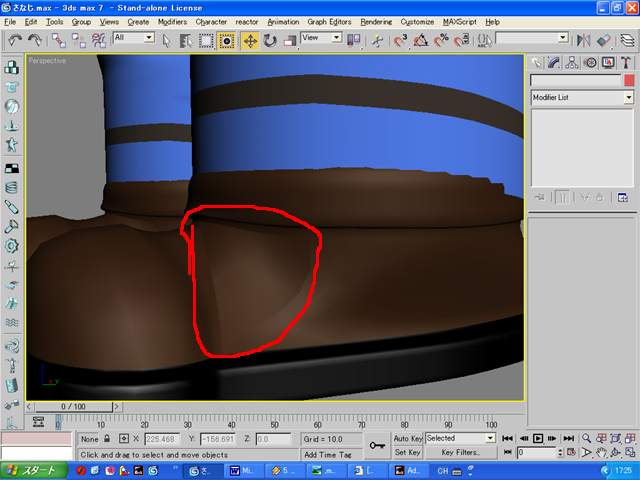
Task: Open the selection filter All dropdown
Action: [133, 38]
